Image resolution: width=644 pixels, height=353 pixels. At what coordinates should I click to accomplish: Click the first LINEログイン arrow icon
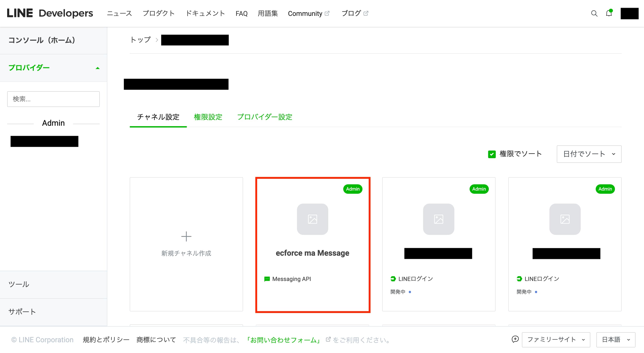pyautogui.click(x=393, y=279)
